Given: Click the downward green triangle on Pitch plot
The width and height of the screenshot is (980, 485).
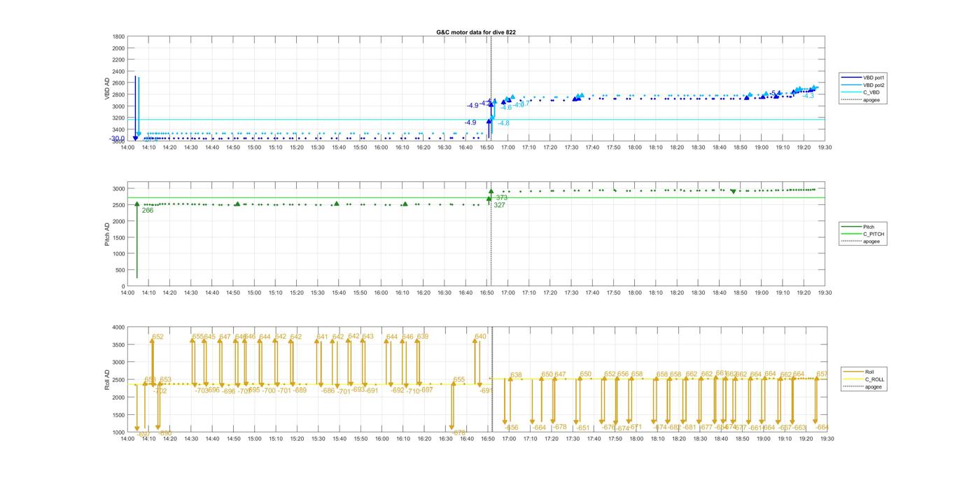Looking at the screenshot, I should 733,191.
